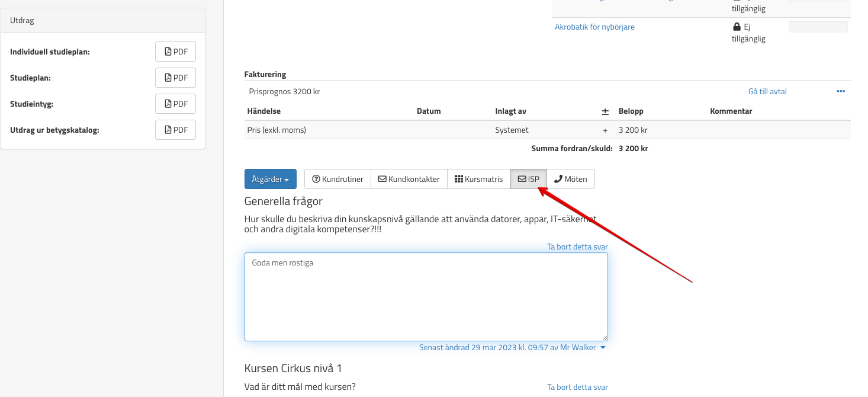
Task: Download the Studieintyg PDF
Action: coord(175,104)
